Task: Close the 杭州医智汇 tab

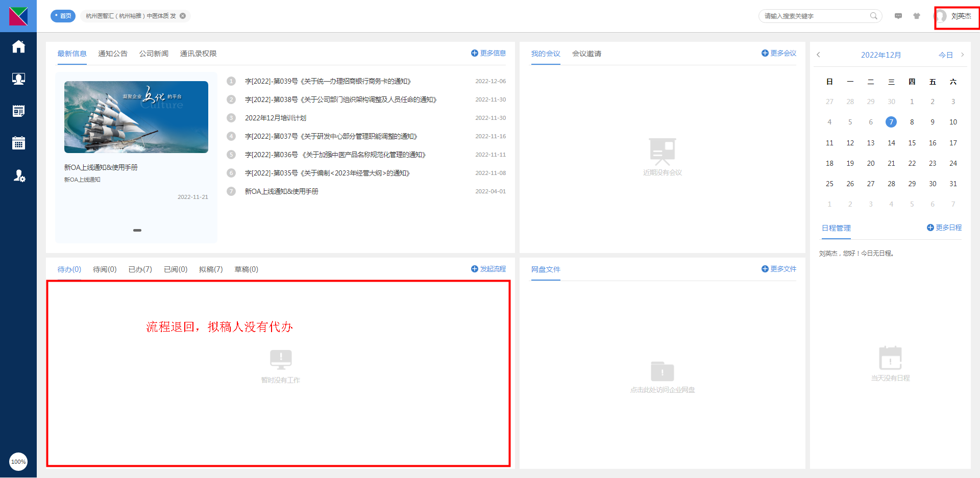Action: click(183, 16)
